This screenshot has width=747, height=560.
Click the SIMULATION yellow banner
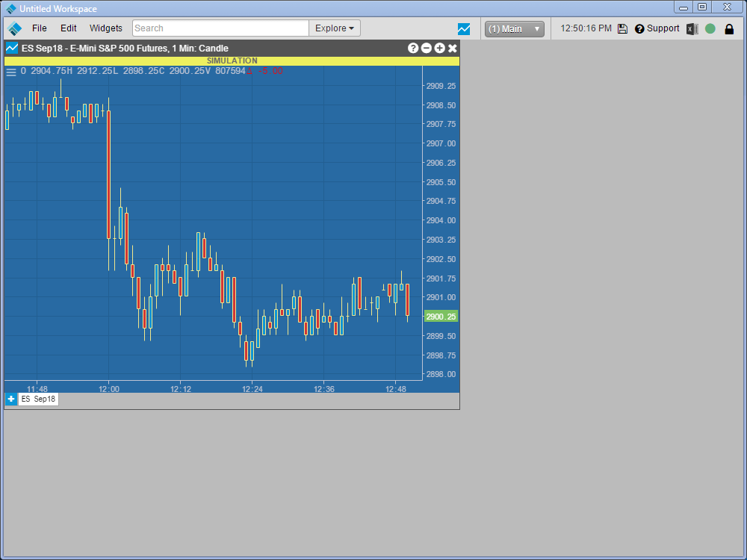[x=232, y=61]
